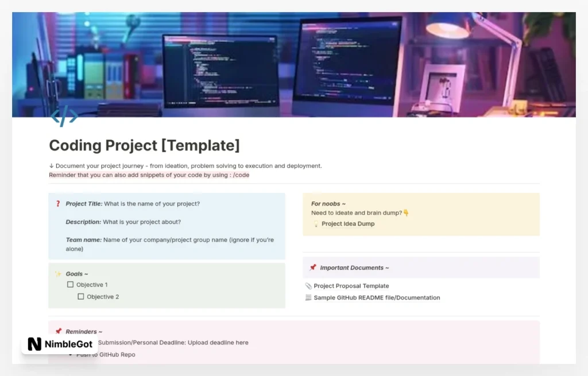Click the sparkles icon beside Goals

tap(58, 274)
